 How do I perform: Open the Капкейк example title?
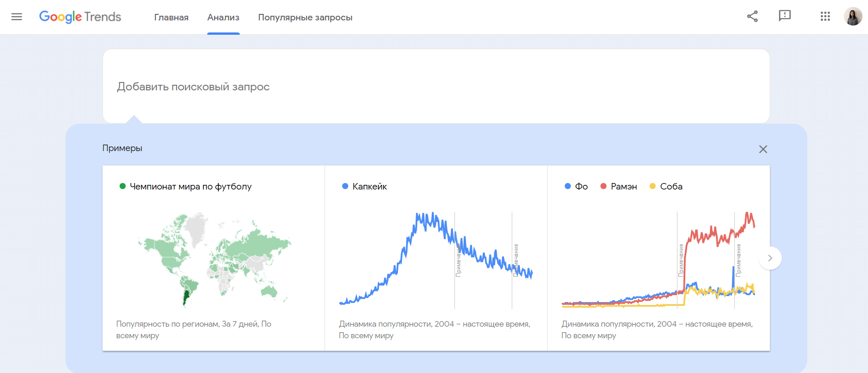click(370, 186)
